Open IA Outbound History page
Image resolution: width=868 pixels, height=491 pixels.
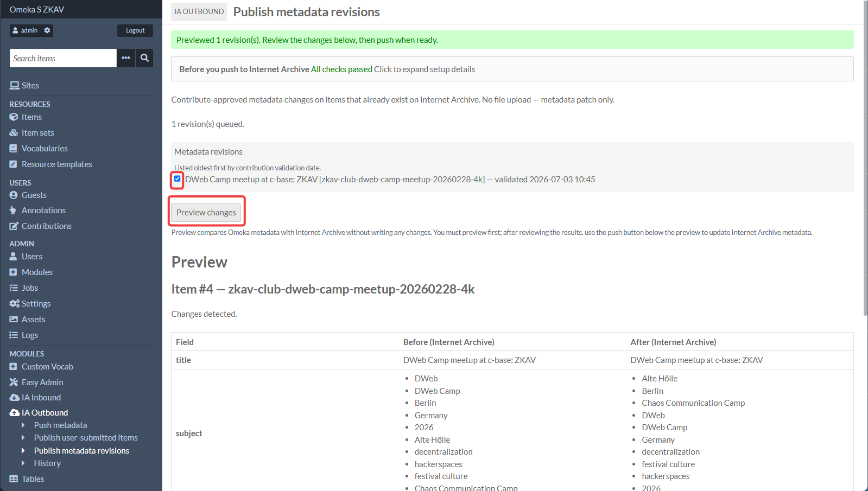coord(47,463)
